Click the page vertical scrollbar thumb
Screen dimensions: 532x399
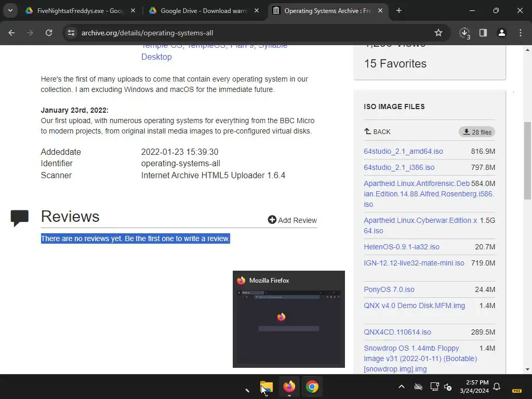click(x=527, y=161)
